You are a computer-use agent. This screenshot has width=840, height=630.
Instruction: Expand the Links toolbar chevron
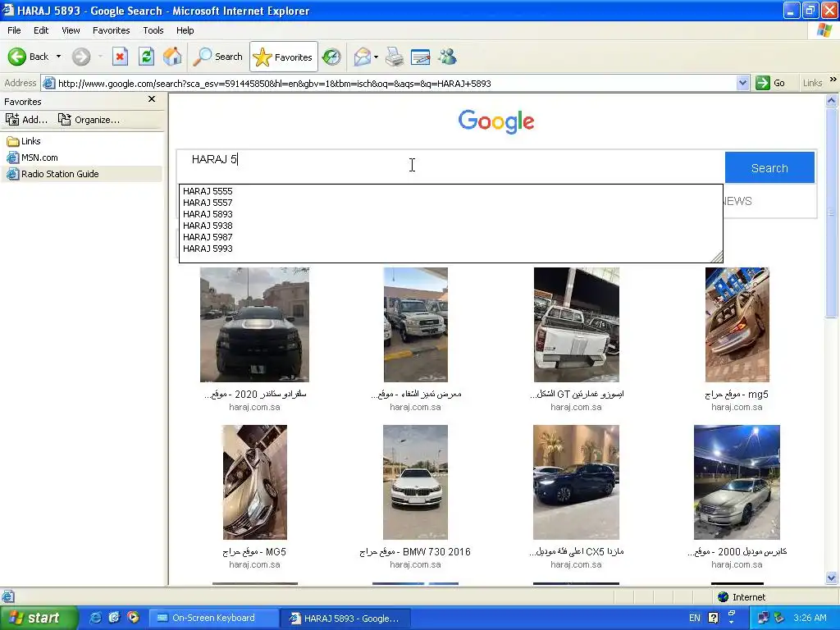pos(833,80)
